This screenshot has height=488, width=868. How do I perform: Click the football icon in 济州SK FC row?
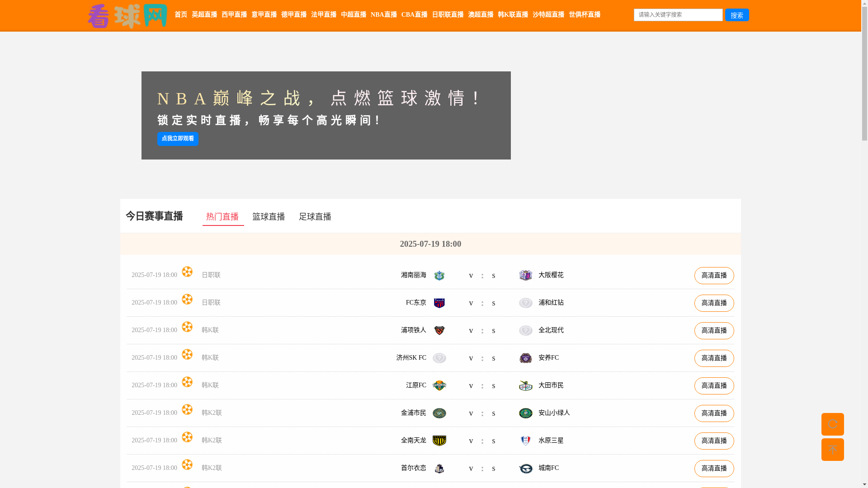(187, 354)
